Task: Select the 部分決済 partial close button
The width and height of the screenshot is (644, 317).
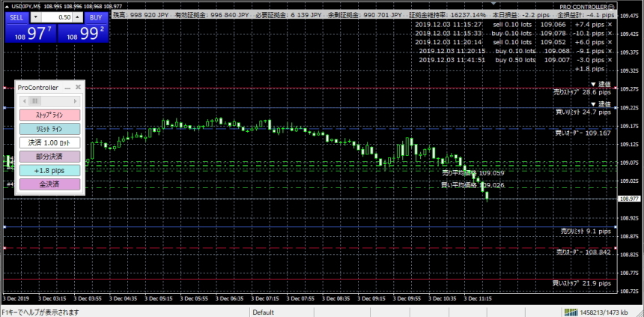Action: (x=49, y=157)
